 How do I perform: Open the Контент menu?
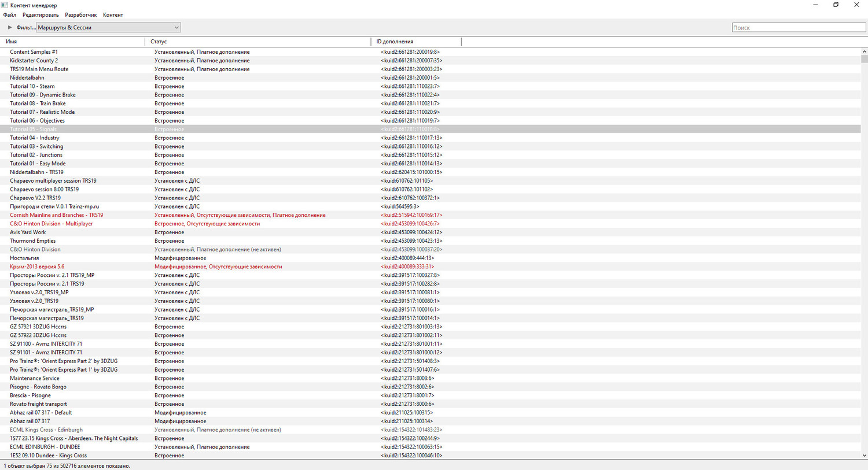point(113,15)
